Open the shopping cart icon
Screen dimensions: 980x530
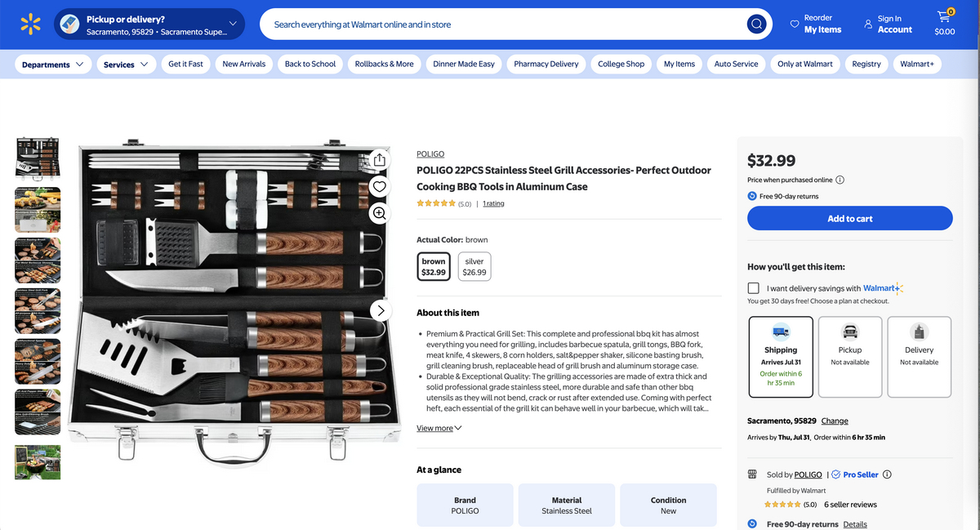(x=944, y=16)
